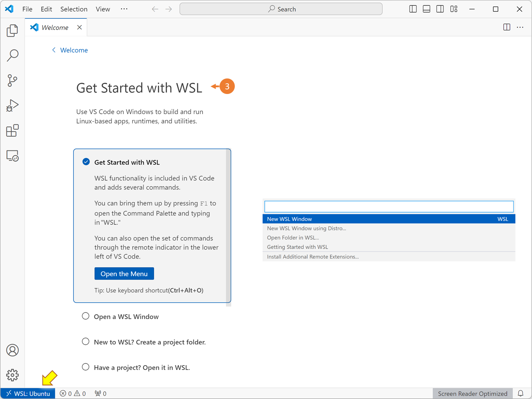Image resolution: width=532 pixels, height=399 pixels.
Task: Open the editor More Actions ellipsis
Action: (520, 27)
